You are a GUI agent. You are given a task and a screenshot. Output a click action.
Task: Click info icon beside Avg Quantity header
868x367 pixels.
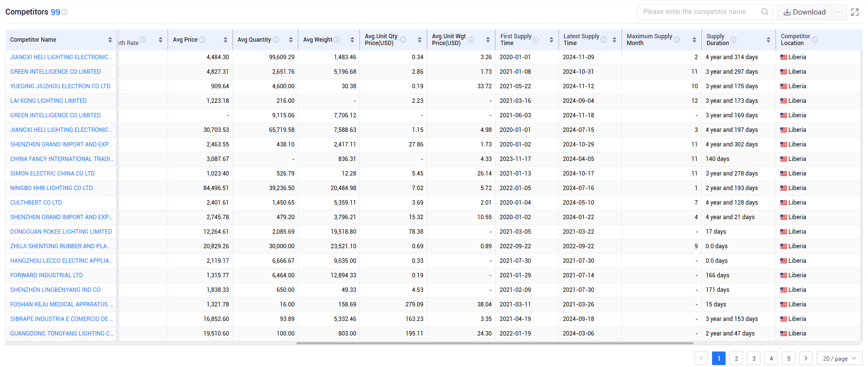(276, 40)
